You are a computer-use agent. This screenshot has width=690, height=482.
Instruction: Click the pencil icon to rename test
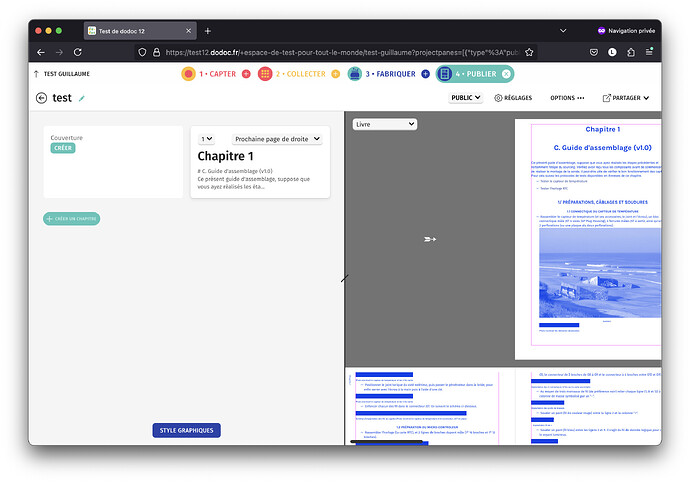(x=82, y=98)
